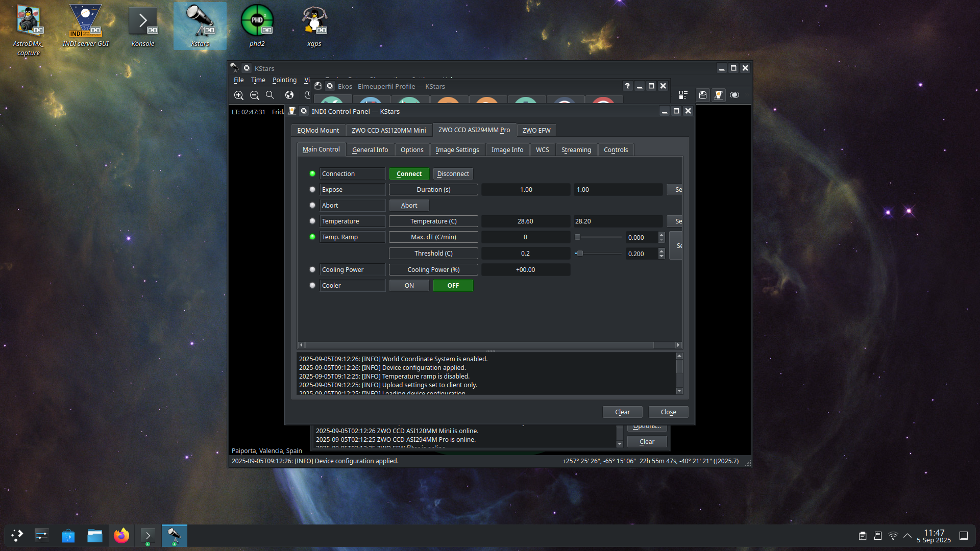Open the Dolphin file manager taskbar icon
Screen dimensions: 980x551
[94, 536]
